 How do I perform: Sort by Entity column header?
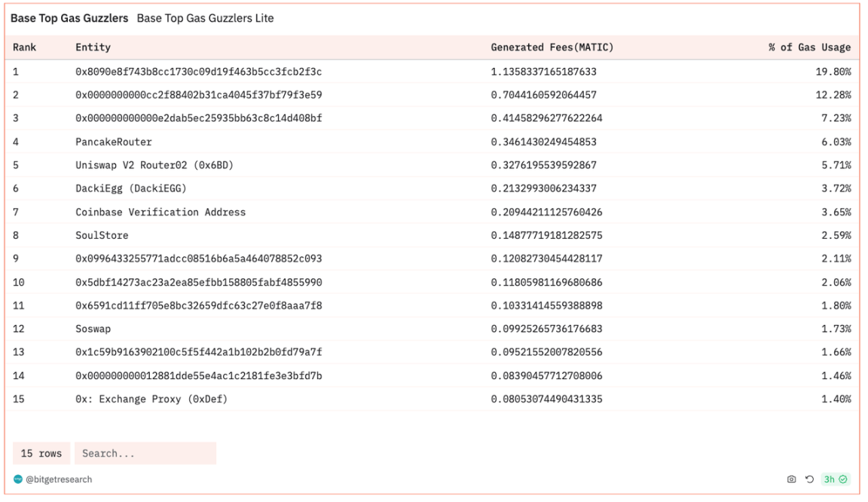(x=93, y=47)
